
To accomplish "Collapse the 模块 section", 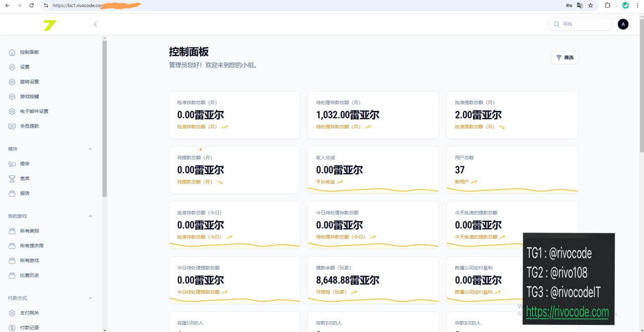I will (x=91, y=149).
